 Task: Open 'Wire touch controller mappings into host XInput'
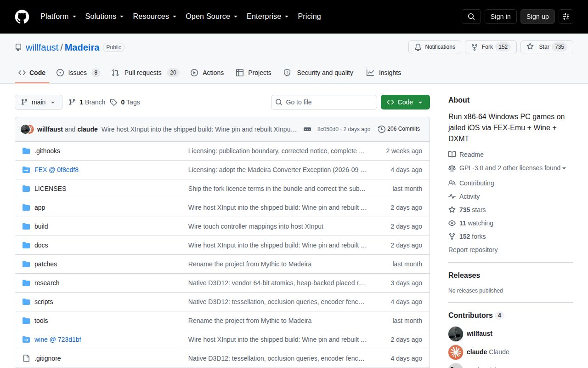tap(256, 226)
